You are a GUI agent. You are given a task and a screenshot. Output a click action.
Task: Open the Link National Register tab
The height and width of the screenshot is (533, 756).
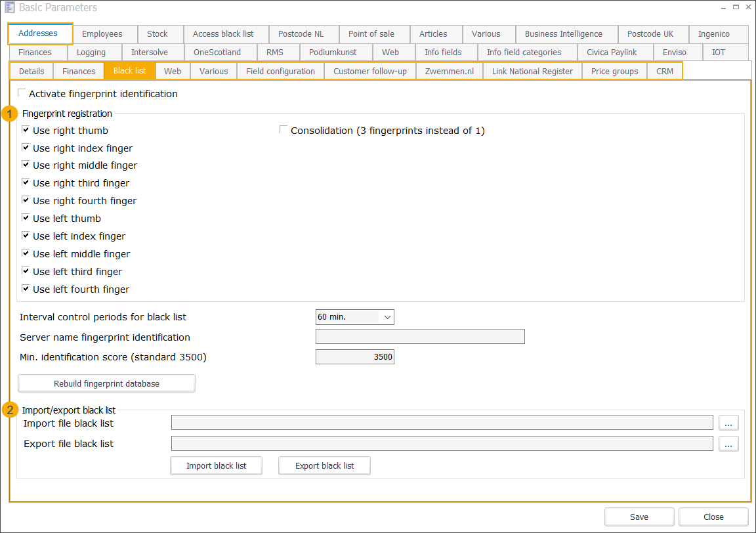(532, 71)
